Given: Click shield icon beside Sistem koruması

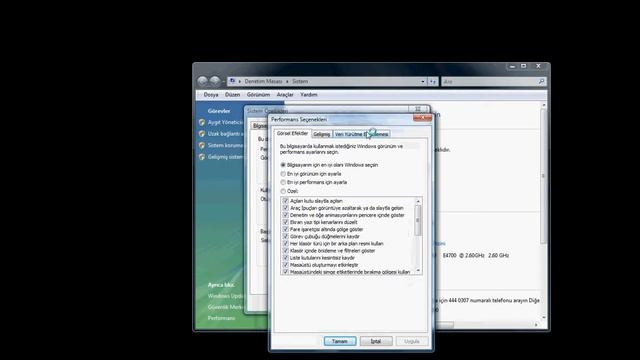Looking at the screenshot, I should point(202,145).
